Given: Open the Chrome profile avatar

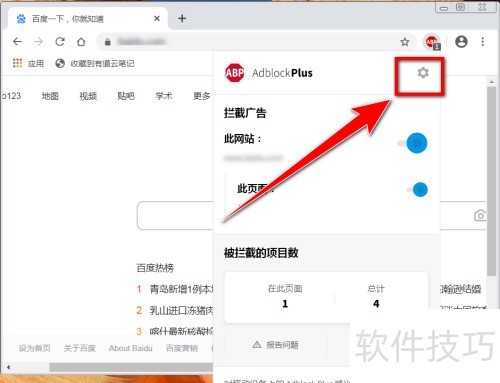Looking at the screenshot, I should 461,42.
